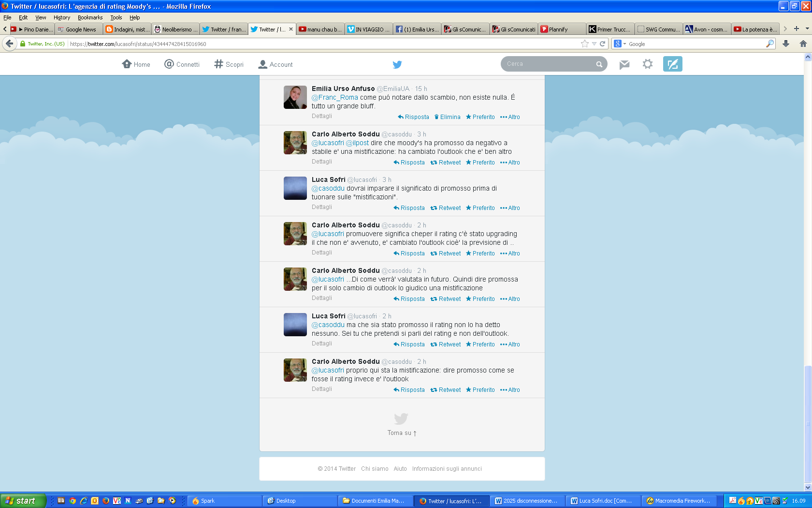Bookmark this page with star icon
Image resolution: width=812 pixels, height=508 pixels.
click(x=584, y=44)
